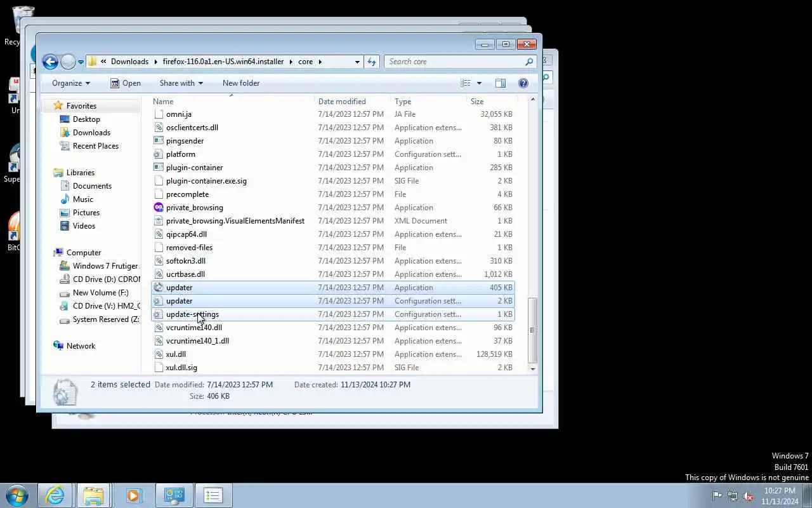Select Computer in the navigation pane
Screen dimensions: 812x508
84,253
